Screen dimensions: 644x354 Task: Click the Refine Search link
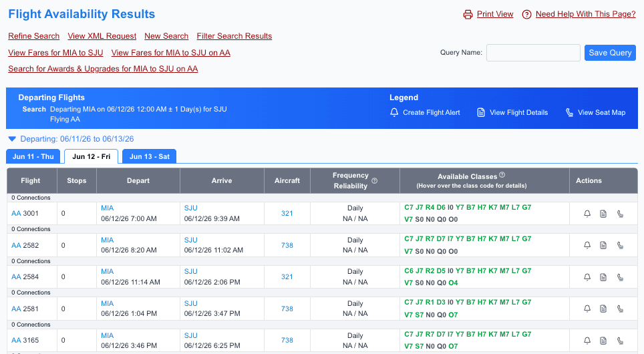tap(33, 36)
